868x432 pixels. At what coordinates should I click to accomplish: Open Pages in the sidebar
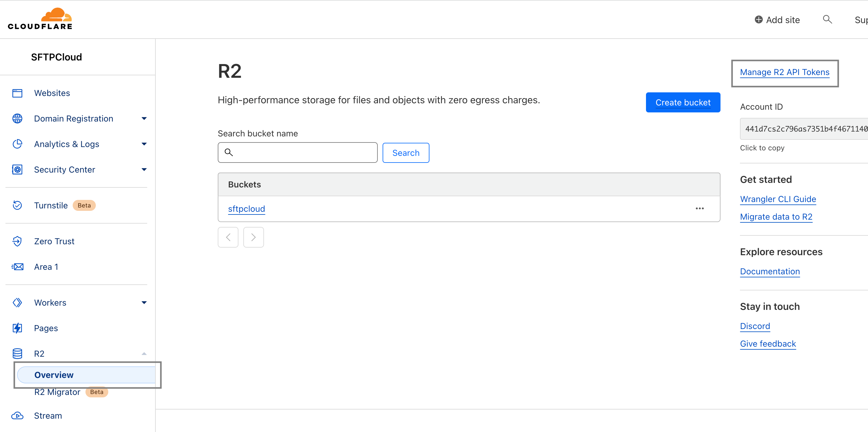pyautogui.click(x=46, y=328)
